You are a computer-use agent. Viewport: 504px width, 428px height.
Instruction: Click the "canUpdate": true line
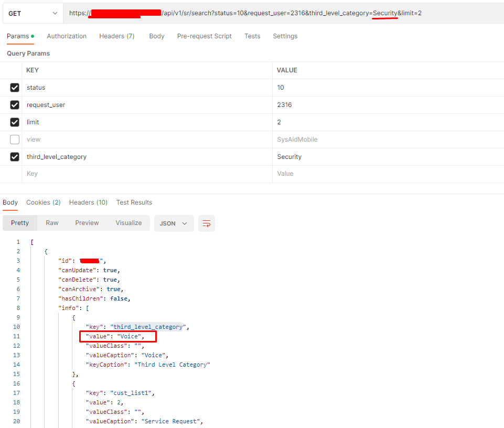89,270
